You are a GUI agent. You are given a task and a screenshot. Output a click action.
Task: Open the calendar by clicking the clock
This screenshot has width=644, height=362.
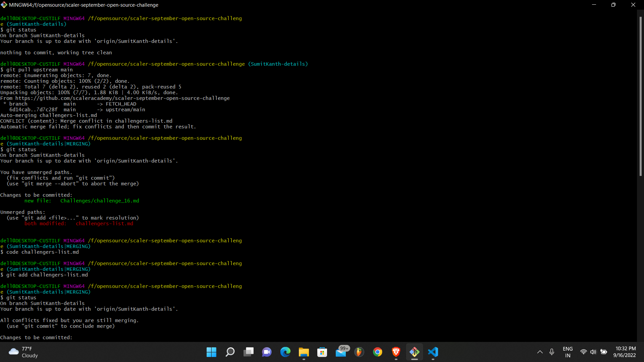coord(625,352)
